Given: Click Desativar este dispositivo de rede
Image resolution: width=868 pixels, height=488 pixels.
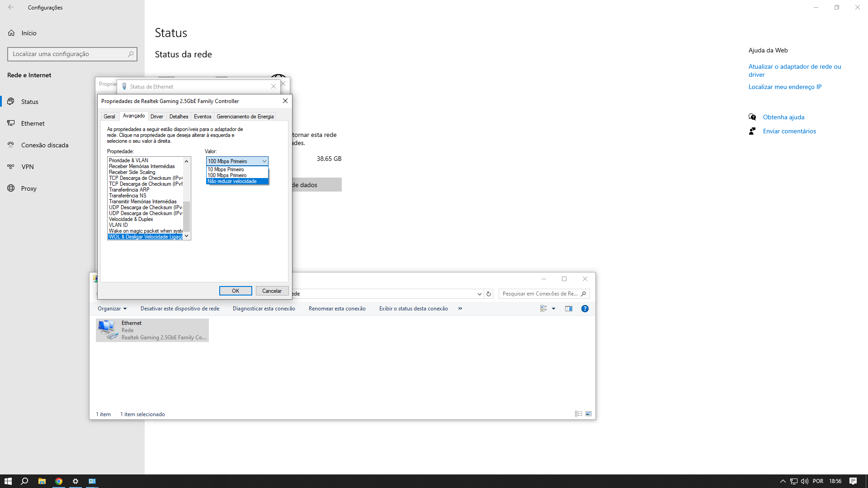Looking at the screenshot, I should click(x=180, y=309).
